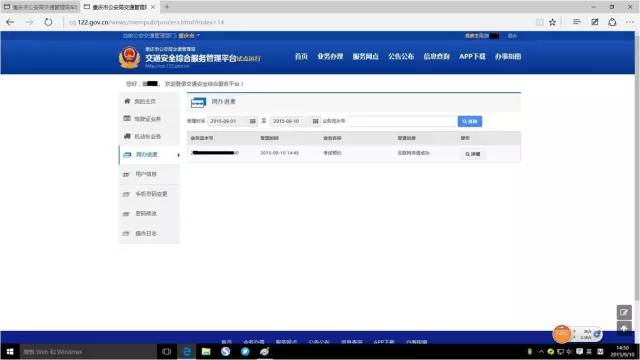Viewport: 640px width, 360px height.
Task: Expand the 网办进度 sidebar item arrow
Action: [x=178, y=155]
